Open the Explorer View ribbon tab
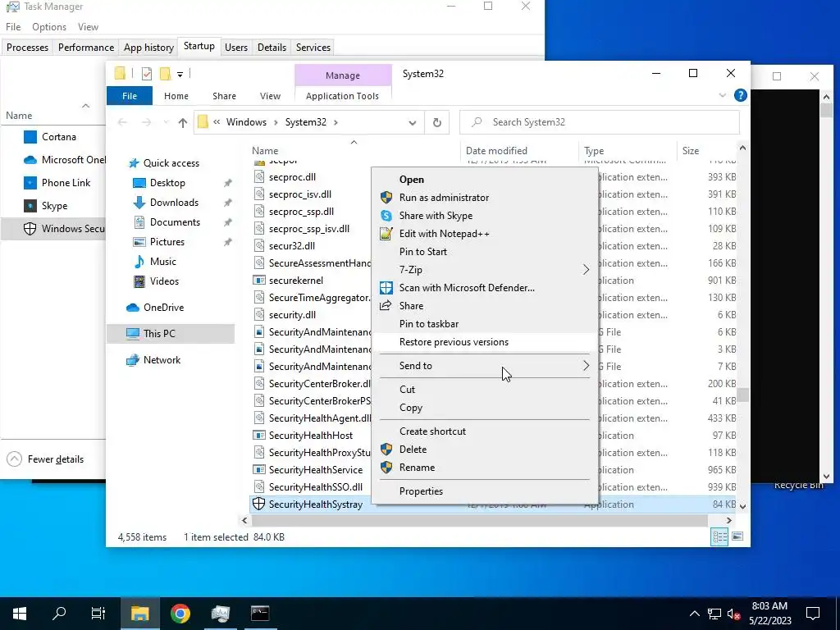 click(270, 96)
